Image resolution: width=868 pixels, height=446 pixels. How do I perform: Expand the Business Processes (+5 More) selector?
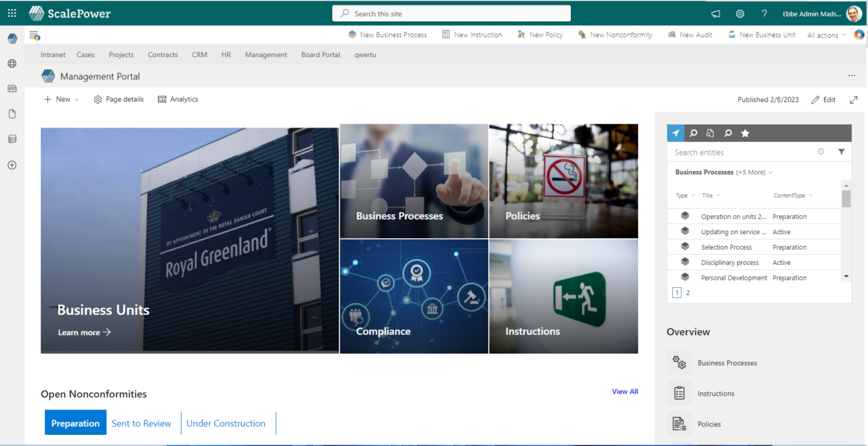[x=724, y=172]
